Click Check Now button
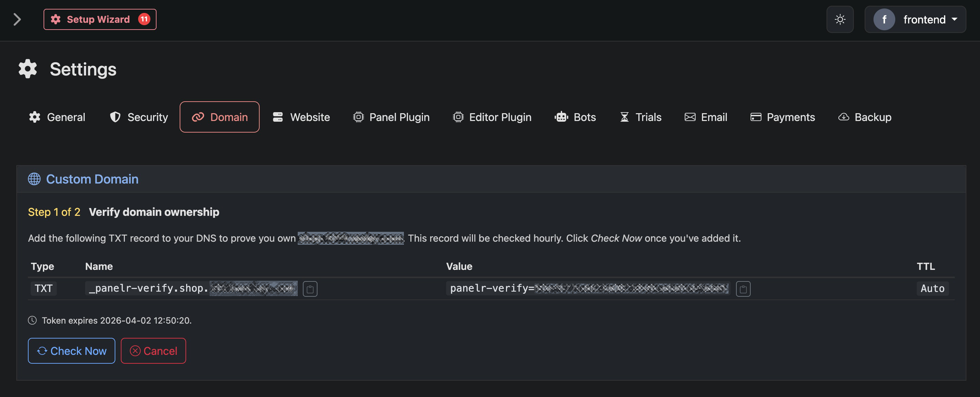980x397 pixels. [x=71, y=351]
